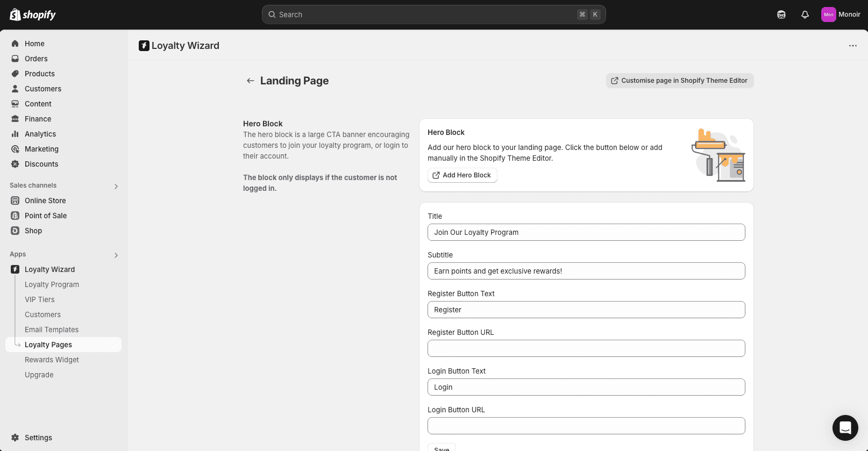
Task: Click the Title input field
Action: (586, 232)
